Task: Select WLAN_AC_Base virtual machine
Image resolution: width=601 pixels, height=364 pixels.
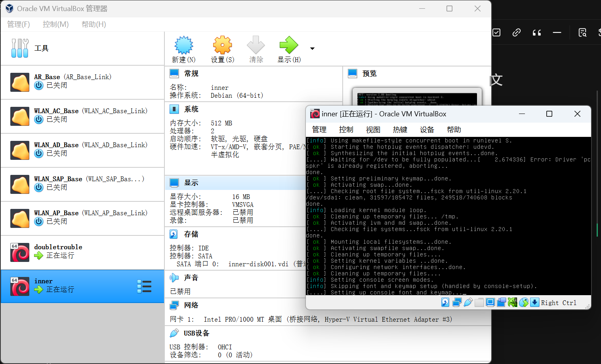Action: 82,116
